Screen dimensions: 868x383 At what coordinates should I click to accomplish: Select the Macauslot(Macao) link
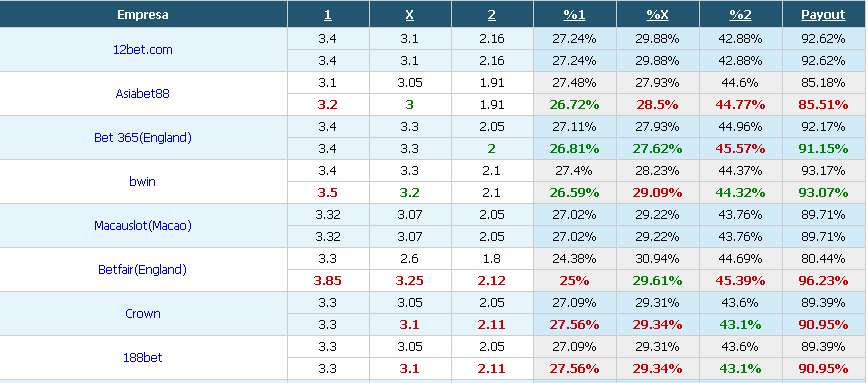pyautogui.click(x=143, y=226)
